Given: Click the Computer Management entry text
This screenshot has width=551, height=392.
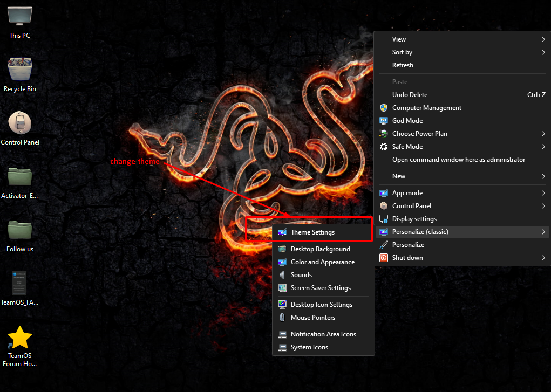Looking at the screenshot, I should click(426, 108).
